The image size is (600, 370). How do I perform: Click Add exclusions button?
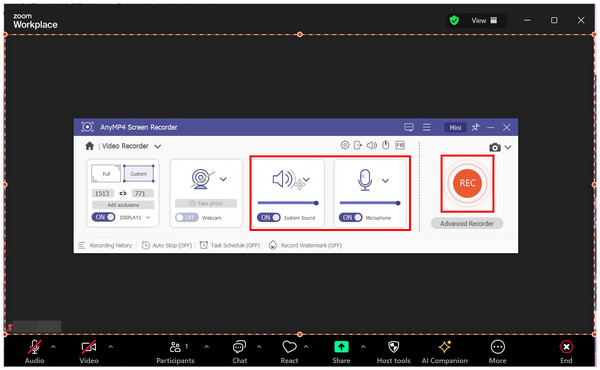(123, 205)
